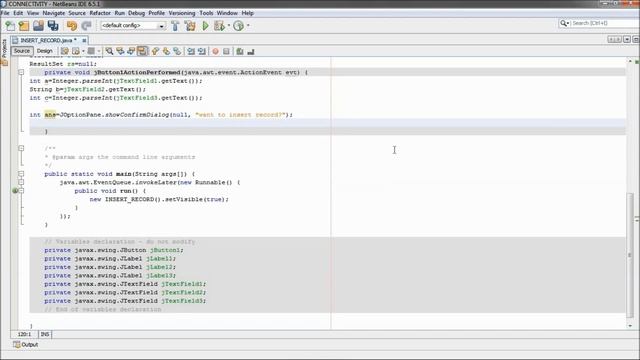Start macro recording with red circle
Image resolution: width=640 pixels, height=360 pixels.
[215, 51]
